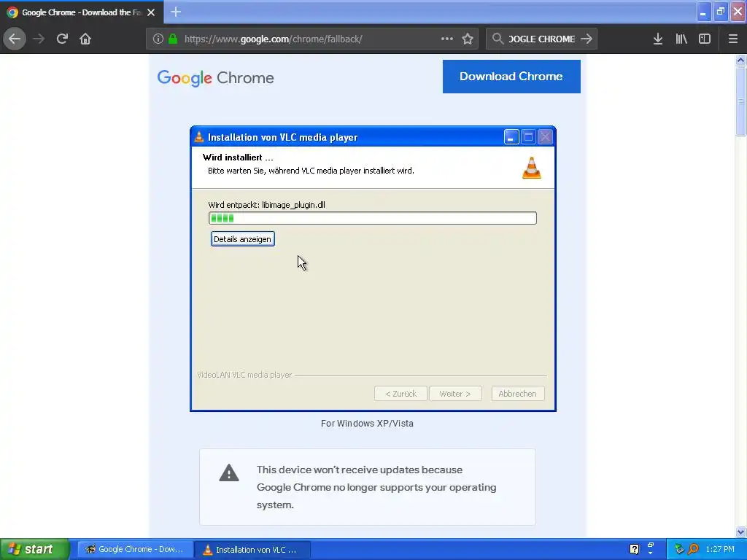Click the Download Chrome button
The image size is (747, 560).
(x=511, y=76)
